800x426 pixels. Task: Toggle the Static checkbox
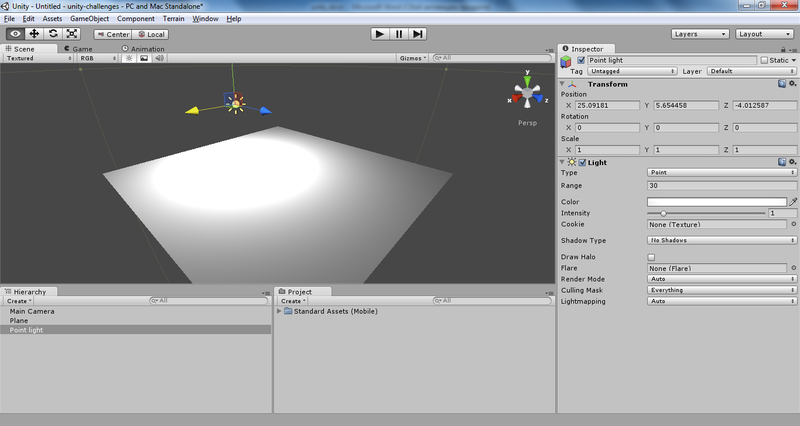(764, 60)
